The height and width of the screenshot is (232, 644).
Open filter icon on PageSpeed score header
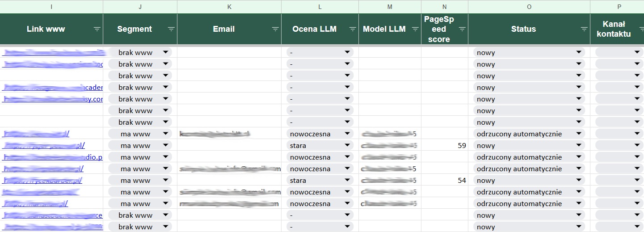point(462,29)
